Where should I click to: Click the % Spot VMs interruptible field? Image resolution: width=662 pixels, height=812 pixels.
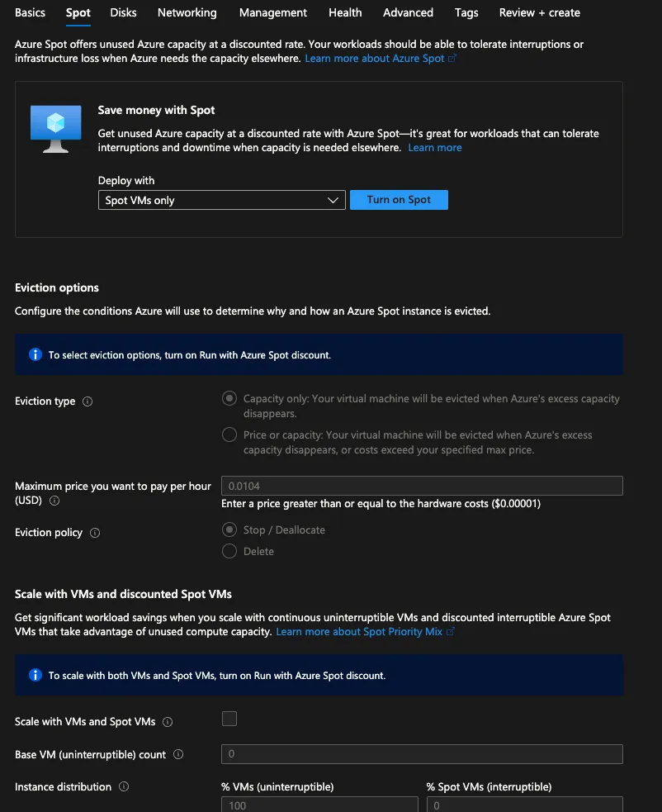525,805
